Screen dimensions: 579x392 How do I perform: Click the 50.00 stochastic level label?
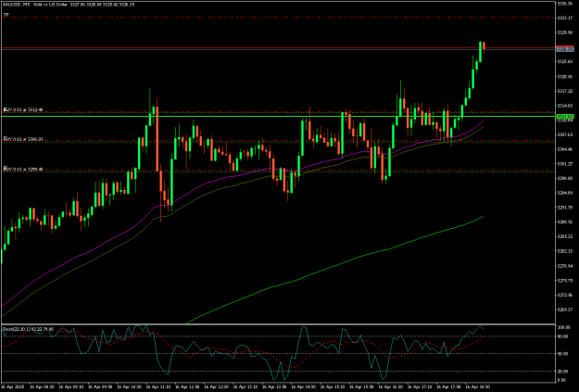click(562, 354)
